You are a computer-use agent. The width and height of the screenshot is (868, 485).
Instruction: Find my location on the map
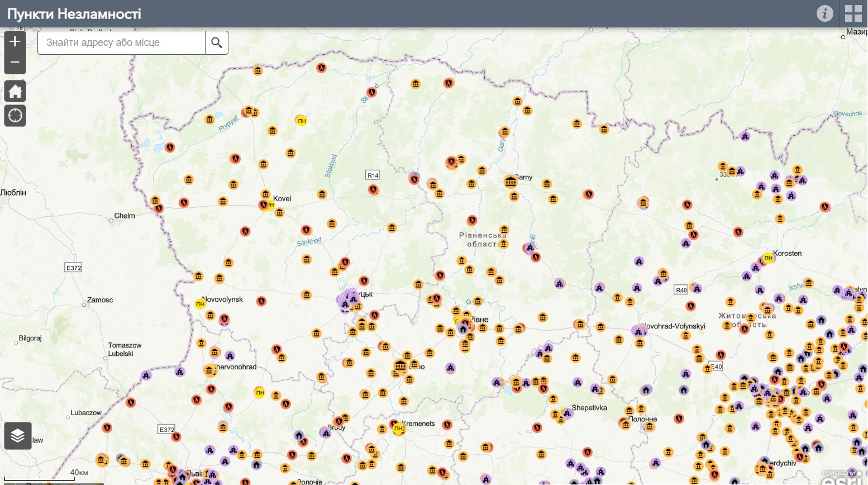pyautogui.click(x=15, y=116)
